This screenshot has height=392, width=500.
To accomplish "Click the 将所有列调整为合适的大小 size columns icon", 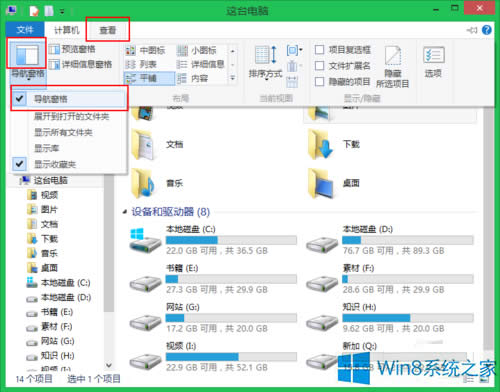I will (x=292, y=82).
